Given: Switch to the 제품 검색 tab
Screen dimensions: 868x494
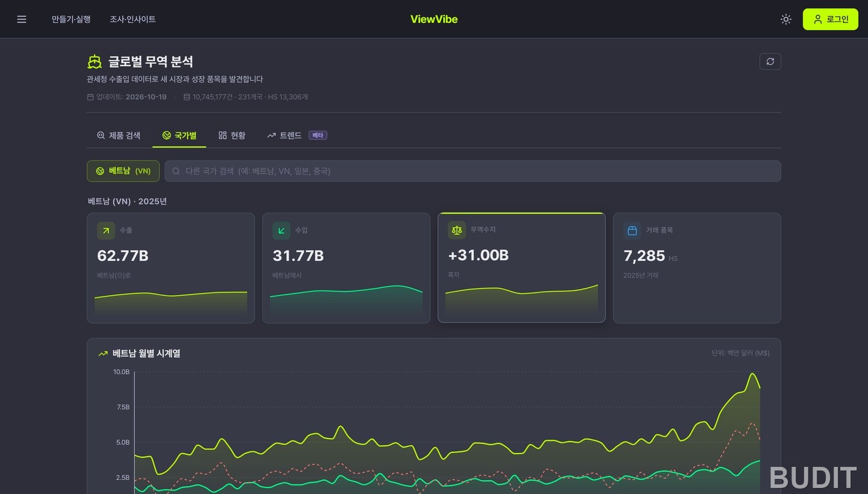Looking at the screenshot, I should (x=119, y=136).
